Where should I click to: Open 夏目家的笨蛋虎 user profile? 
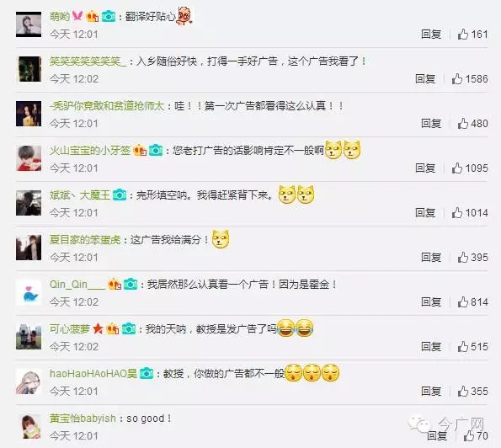[85, 239]
